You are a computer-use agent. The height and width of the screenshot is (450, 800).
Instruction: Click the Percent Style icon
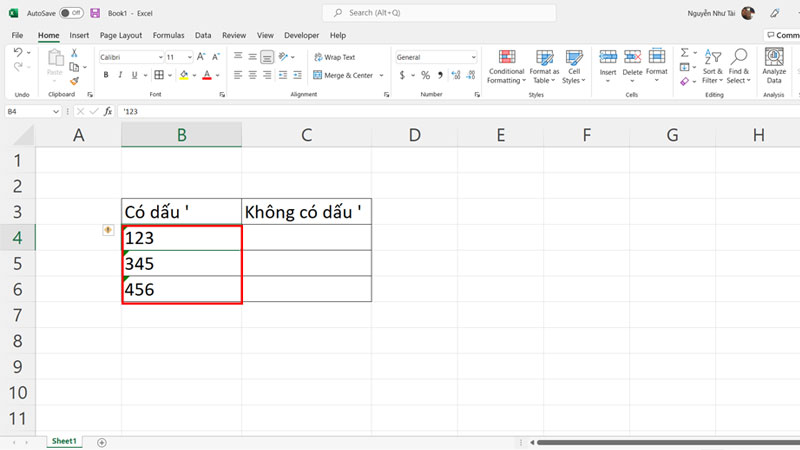[x=425, y=75]
